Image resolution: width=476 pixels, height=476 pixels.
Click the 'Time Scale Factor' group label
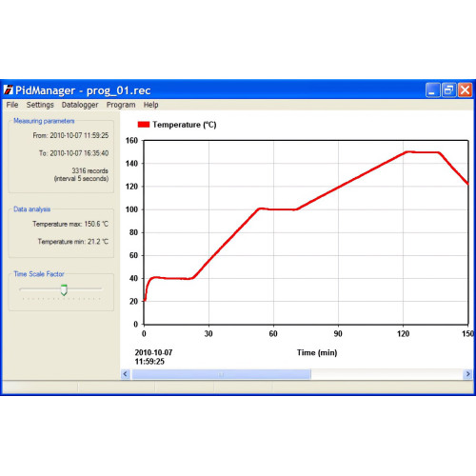pyautogui.click(x=39, y=274)
